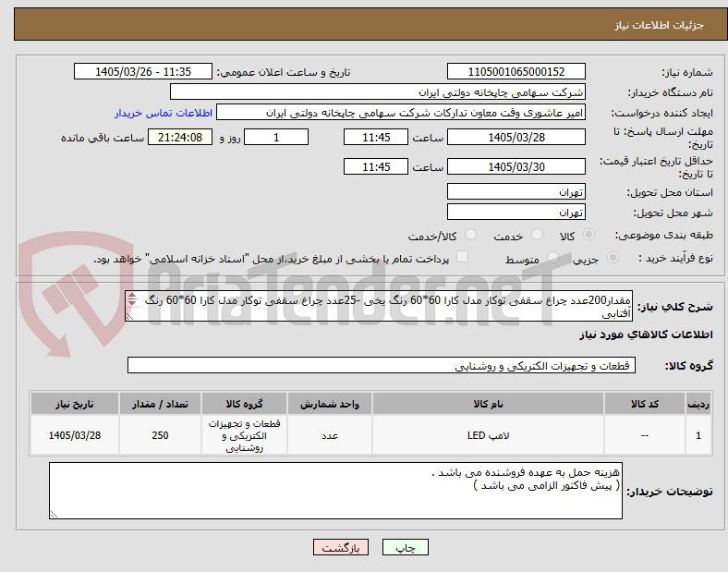Click the price validity date 1405/03/30 field
This screenshot has width=728, height=572.
click(516, 166)
